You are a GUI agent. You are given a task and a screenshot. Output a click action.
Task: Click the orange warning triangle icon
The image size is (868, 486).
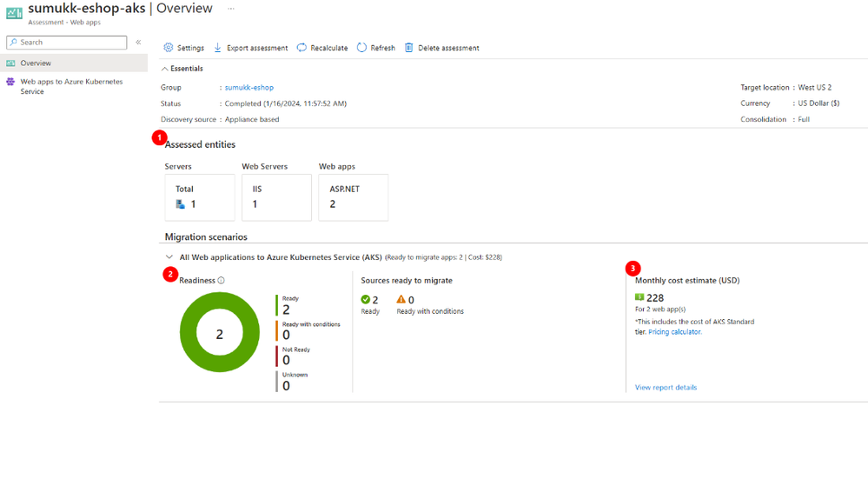click(x=401, y=299)
